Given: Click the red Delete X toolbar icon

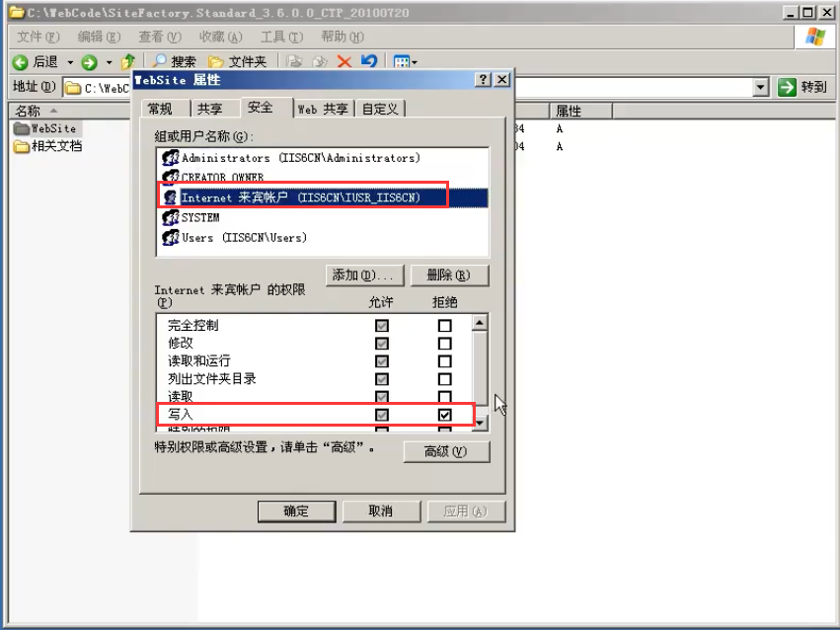Looking at the screenshot, I should [344, 62].
